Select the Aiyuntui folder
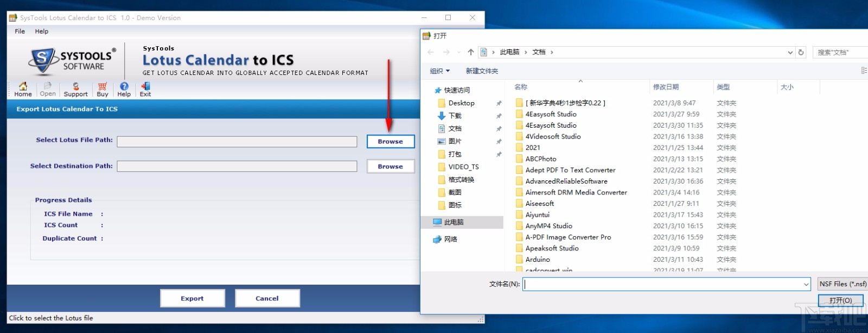This screenshot has width=868, height=333. [537, 215]
